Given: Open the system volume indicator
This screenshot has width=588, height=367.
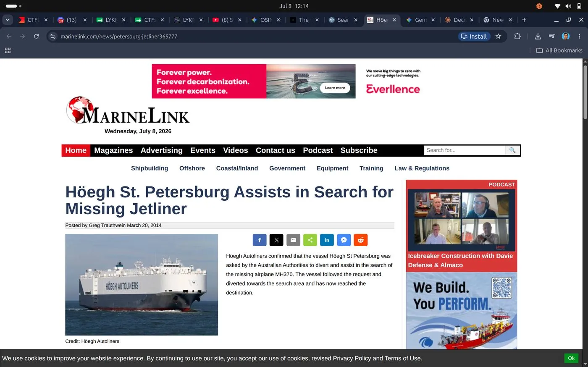Looking at the screenshot, I should point(568,6).
